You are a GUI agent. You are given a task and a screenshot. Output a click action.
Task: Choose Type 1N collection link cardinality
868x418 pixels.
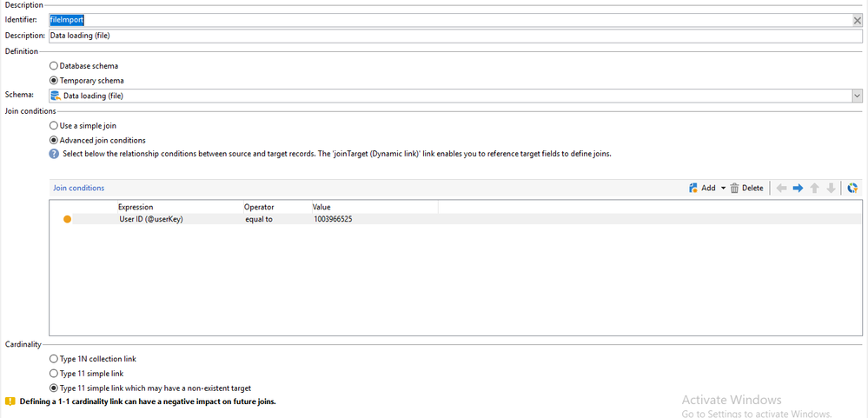54,359
